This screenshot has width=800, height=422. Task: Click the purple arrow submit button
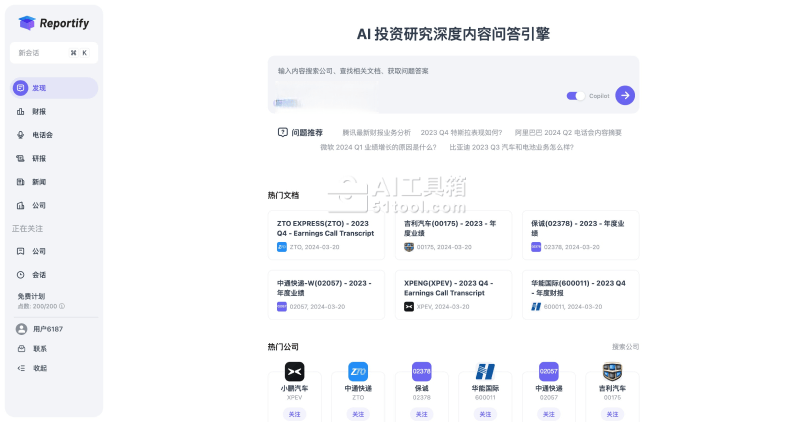pyautogui.click(x=625, y=95)
